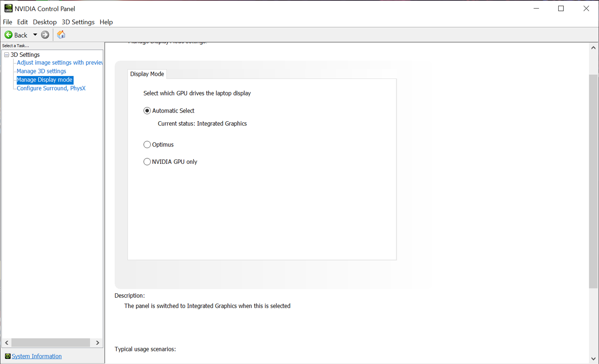This screenshot has width=599, height=364.
Task: Open Adjust image settings with preview
Action: point(60,62)
